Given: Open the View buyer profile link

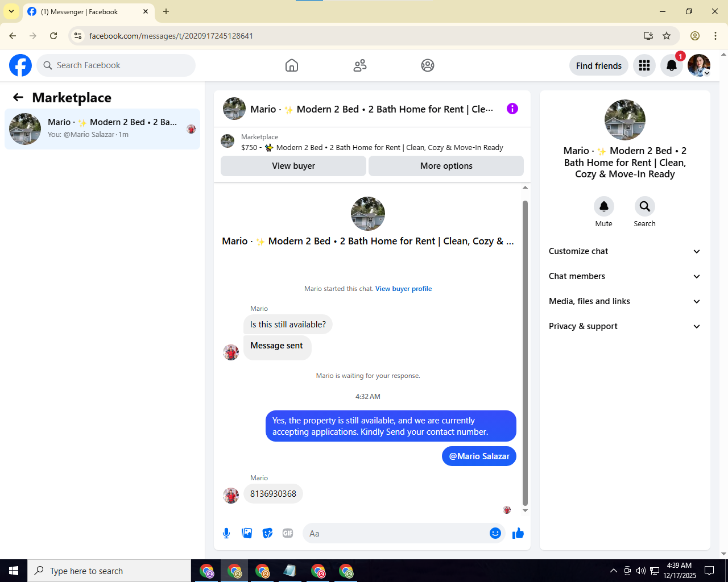Looking at the screenshot, I should [403, 289].
